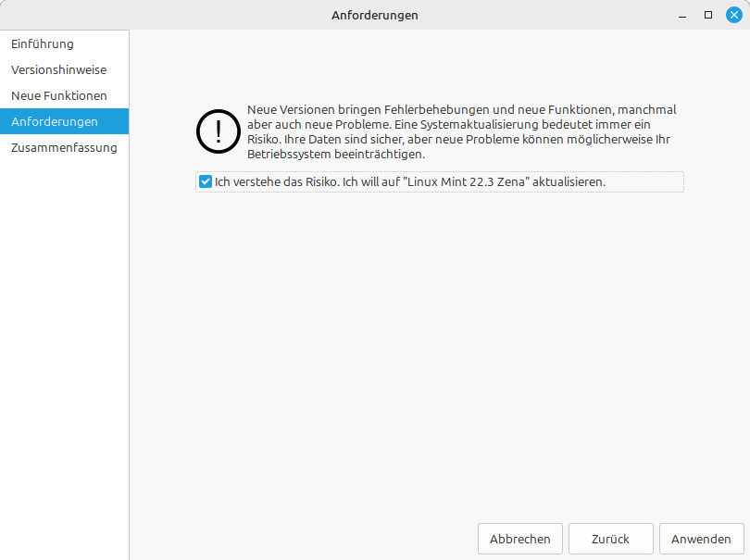750x560 pixels.
Task: Close the window with the blue X
Action: tap(734, 15)
